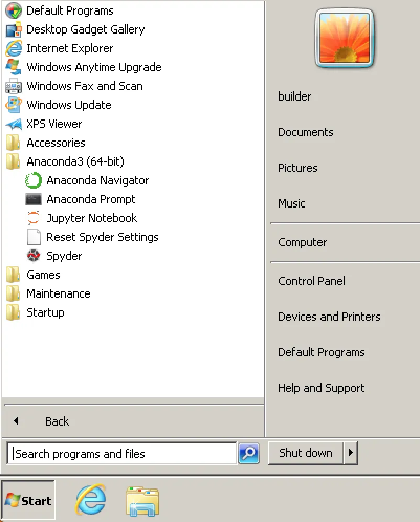Screen dimensions: 420x522
Task: Open Windows Explorer from the taskbar
Action: click(142, 501)
